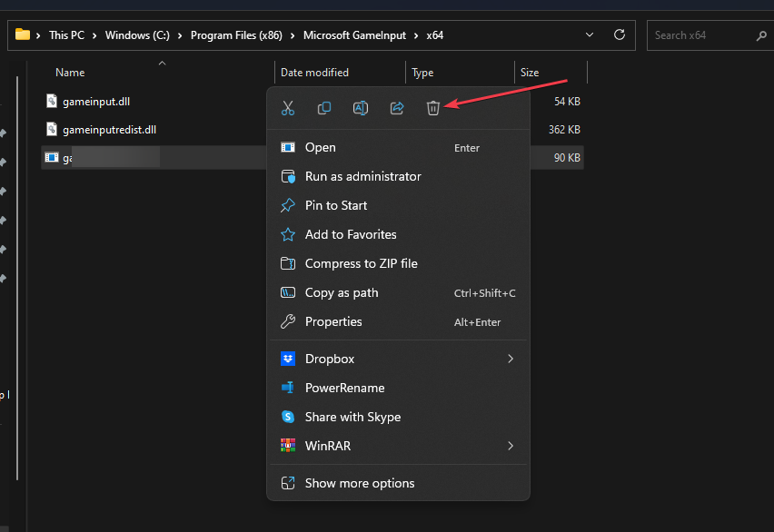Click the search magnifier icon
The height and width of the screenshot is (532, 774).
[x=761, y=35]
